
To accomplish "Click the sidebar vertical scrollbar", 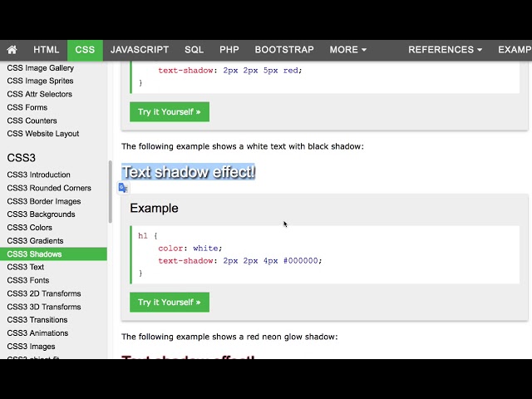I will pyautogui.click(x=110, y=191).
